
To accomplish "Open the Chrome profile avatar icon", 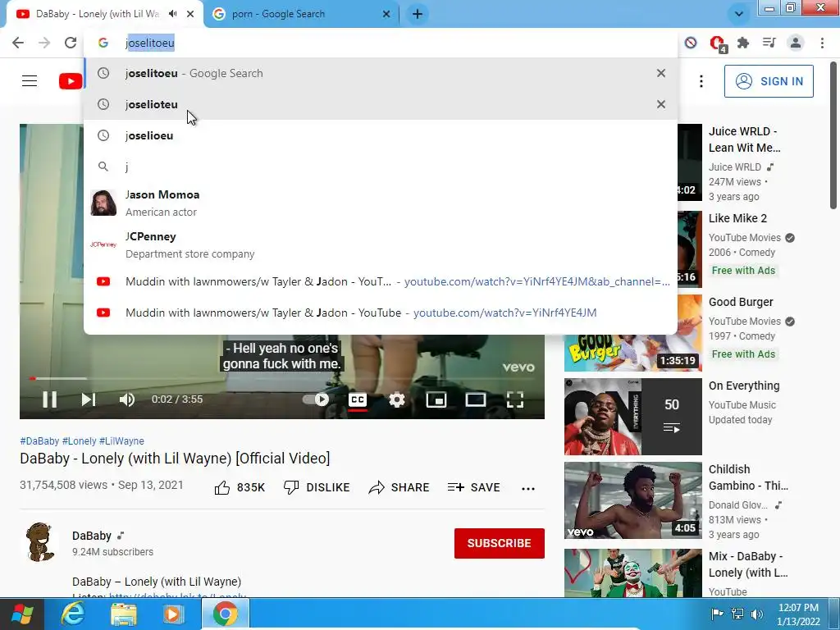I will point(796,43).
